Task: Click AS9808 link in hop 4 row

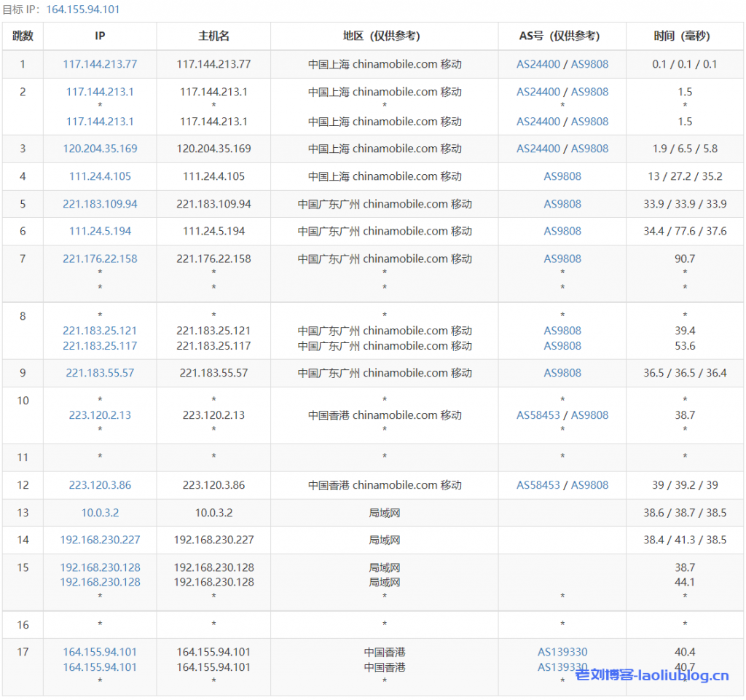Action: [562, 176]
